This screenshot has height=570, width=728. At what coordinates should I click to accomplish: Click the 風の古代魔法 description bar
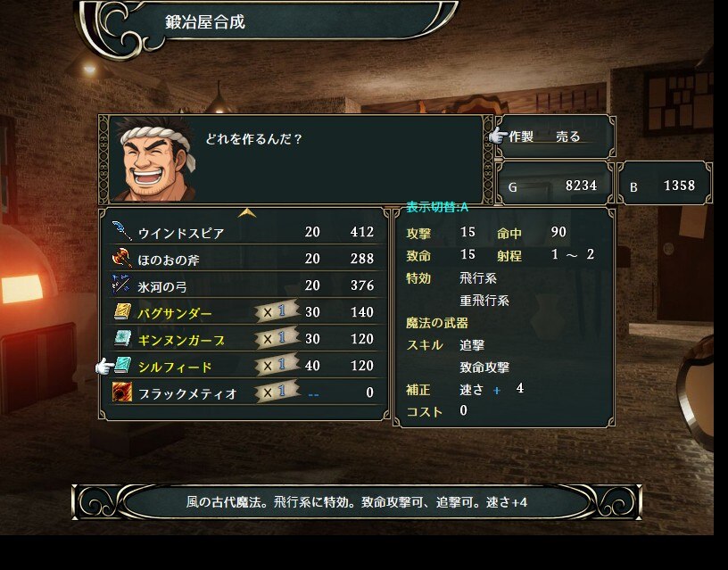[x=357, y=502]
